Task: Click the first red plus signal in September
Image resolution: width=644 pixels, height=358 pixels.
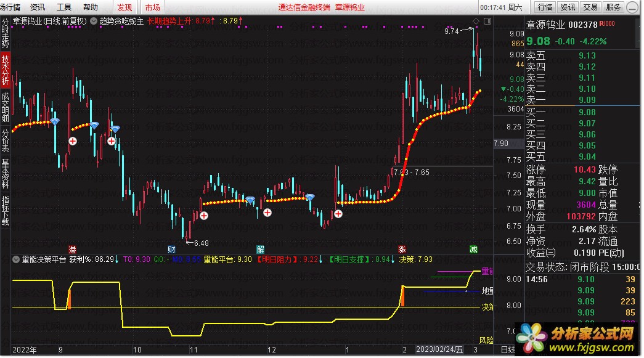Action: coord(73,141)
